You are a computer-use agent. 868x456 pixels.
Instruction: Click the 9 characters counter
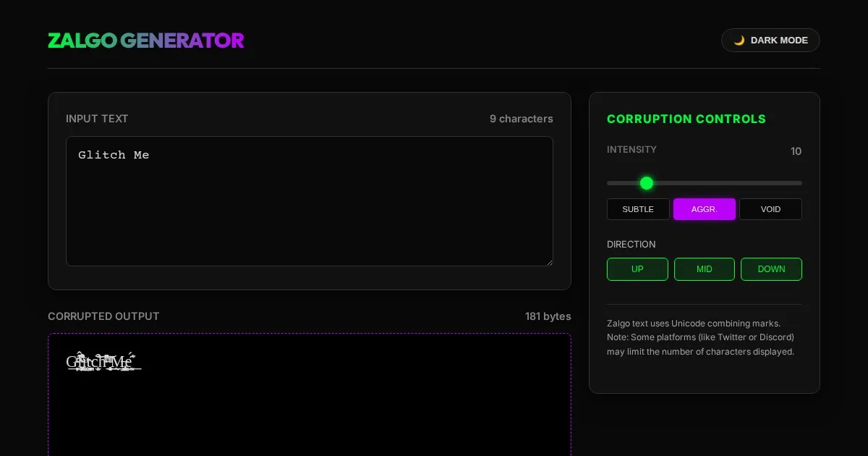(x=521, y=119)
